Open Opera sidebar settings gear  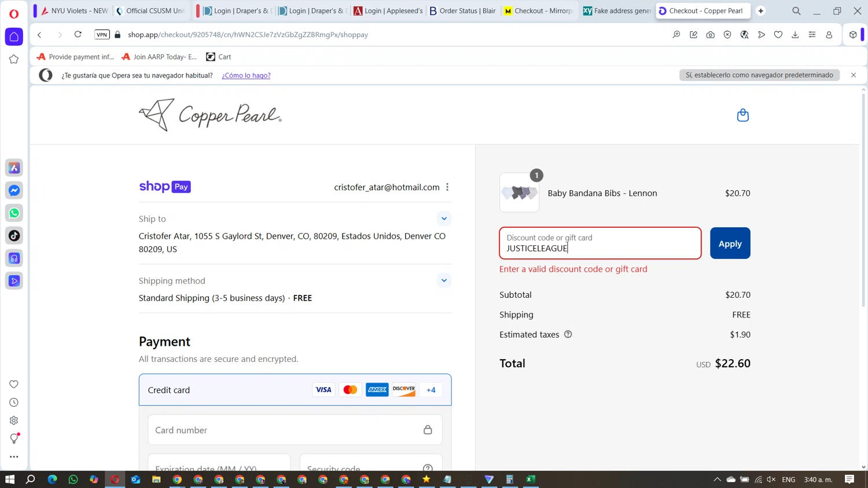(x=14, y=420)
